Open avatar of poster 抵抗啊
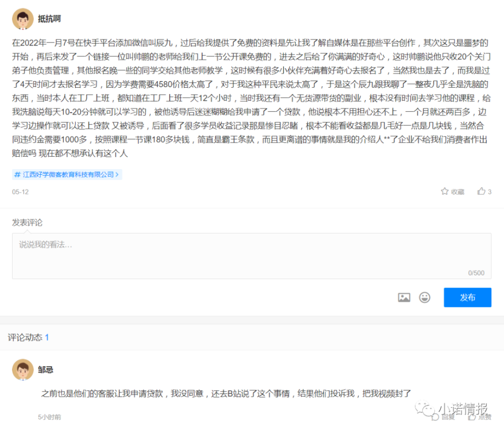This screenshot has width=504, height=431. [23, 19]
